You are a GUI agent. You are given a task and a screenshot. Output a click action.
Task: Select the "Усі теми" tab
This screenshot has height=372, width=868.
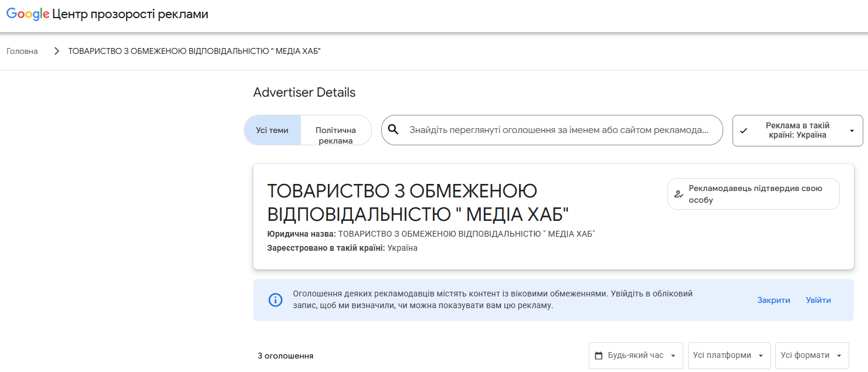[272, 130]
